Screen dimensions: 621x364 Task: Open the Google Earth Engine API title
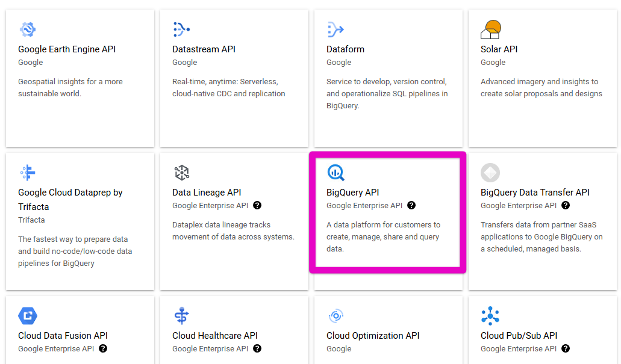coord(67,49)
